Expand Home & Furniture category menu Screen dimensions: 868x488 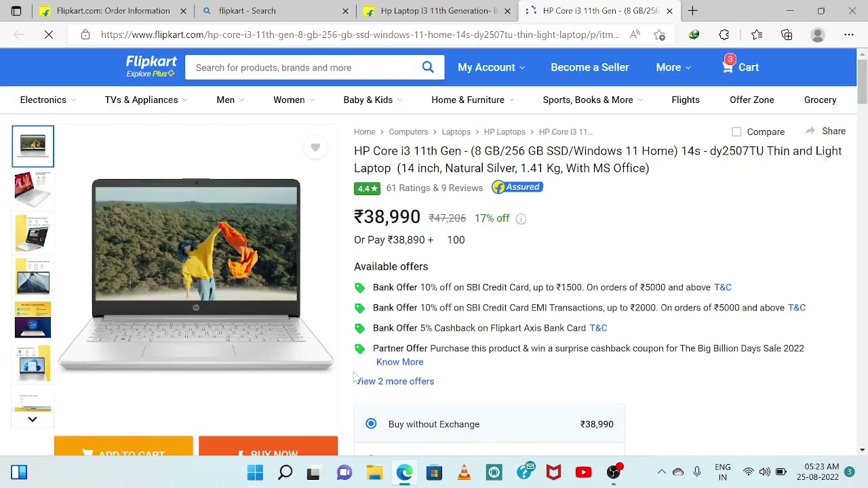click(473, 100)
